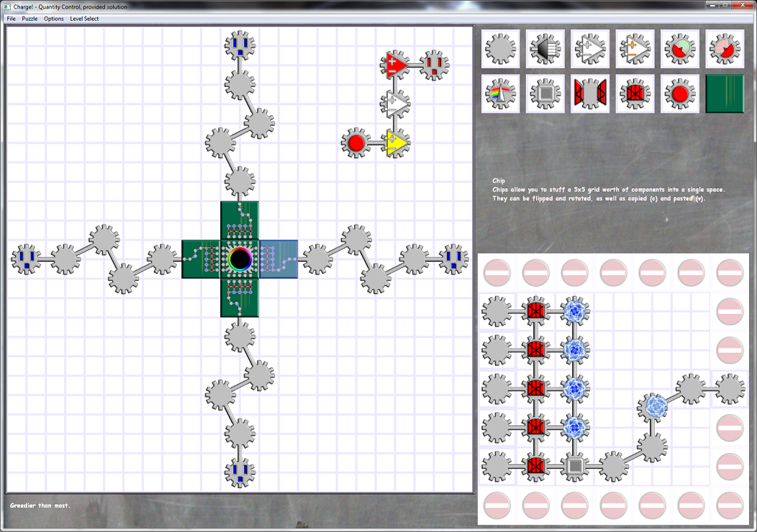Choose the red crate gear component

tap(635, 93)
